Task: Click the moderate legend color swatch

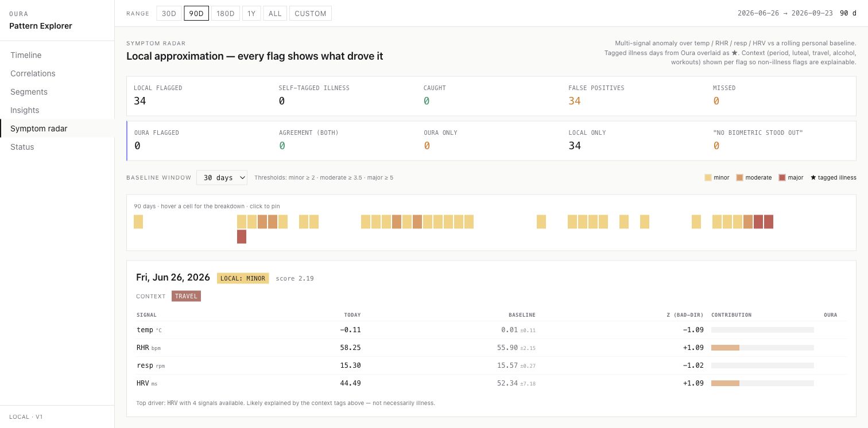Action: click(x=739, y=178)
